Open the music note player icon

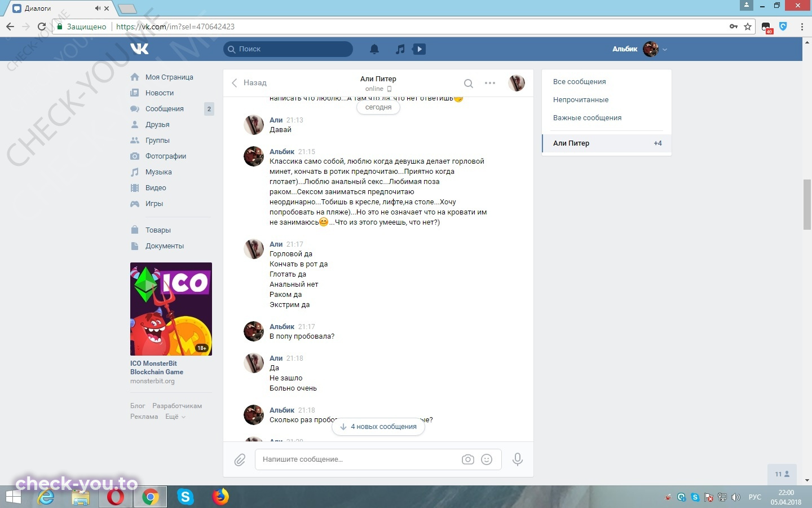(400, 49)
